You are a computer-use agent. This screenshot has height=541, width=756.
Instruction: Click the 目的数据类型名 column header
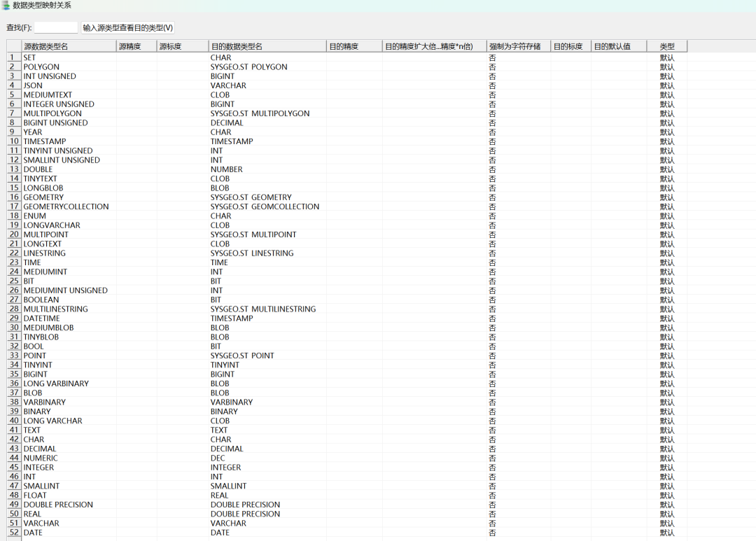(x=267, y=46)
